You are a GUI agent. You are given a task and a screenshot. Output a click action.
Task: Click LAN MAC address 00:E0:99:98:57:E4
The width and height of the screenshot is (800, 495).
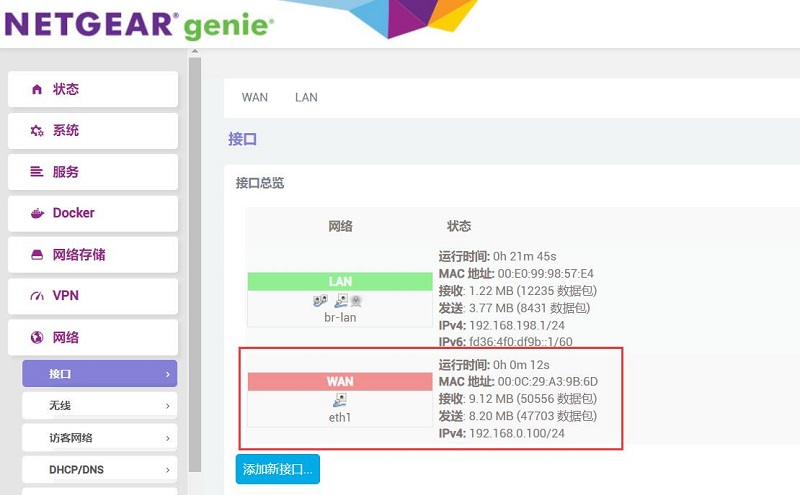(x=545, y=274)
